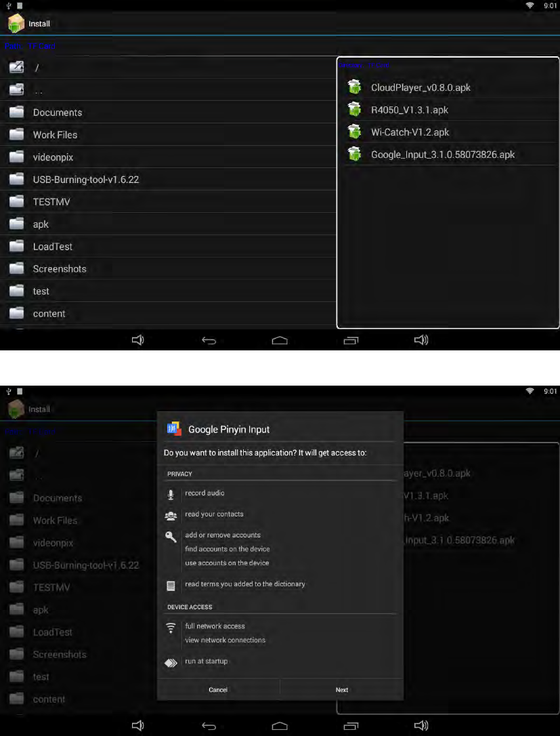The width and height of the screenshot is (560, 736).
Task: Click 'Google Pinyin Input' dialog title
Action: point(229,430)
